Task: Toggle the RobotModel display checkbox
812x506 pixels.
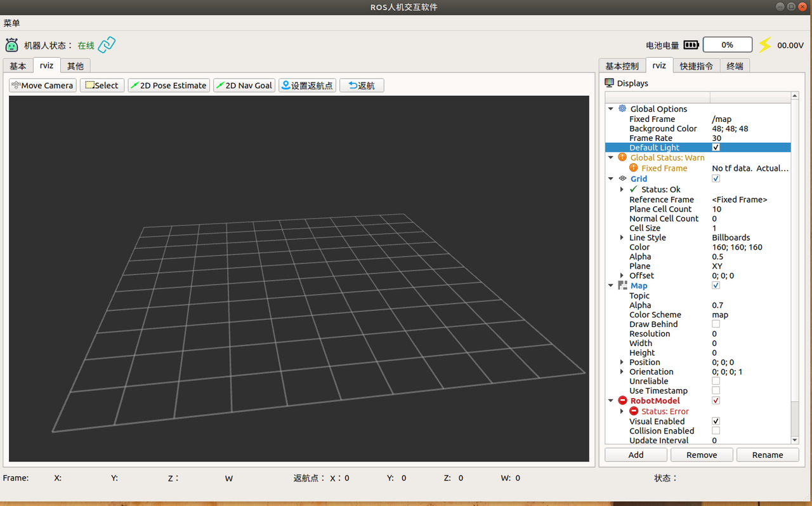Action: click(x=716, y=401)
